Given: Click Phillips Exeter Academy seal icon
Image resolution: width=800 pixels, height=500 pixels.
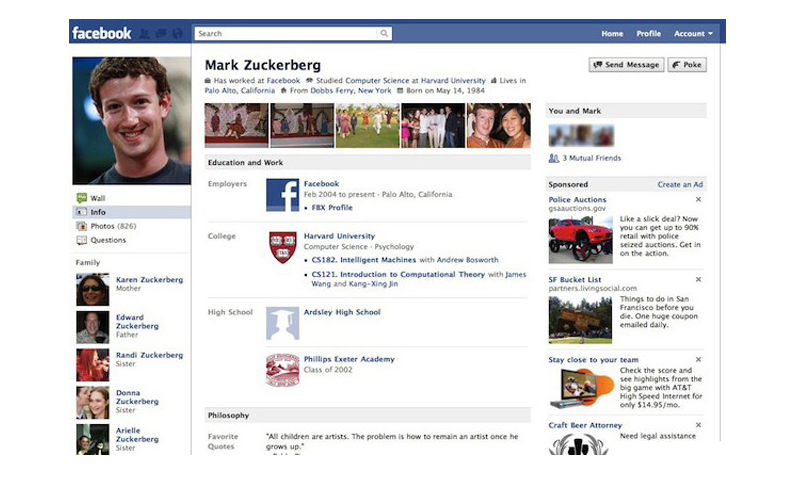Looking at the screenshot, I should [x=283, y=370].
